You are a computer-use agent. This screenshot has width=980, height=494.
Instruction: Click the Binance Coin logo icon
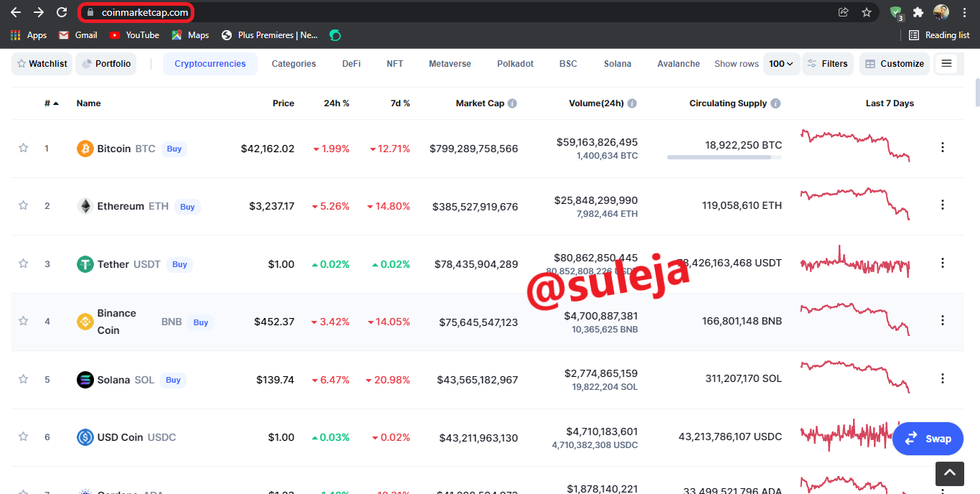coord(85,322)
